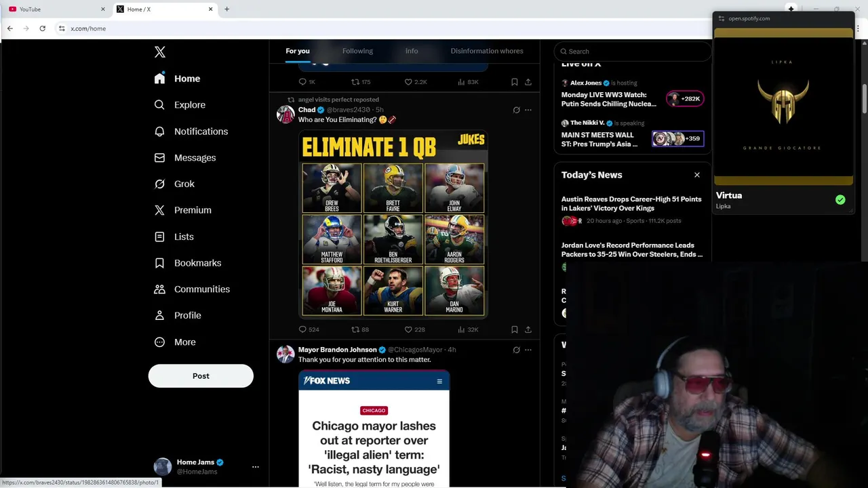
Task: Open the Fox News article image
Action: (x=374, y=429)
